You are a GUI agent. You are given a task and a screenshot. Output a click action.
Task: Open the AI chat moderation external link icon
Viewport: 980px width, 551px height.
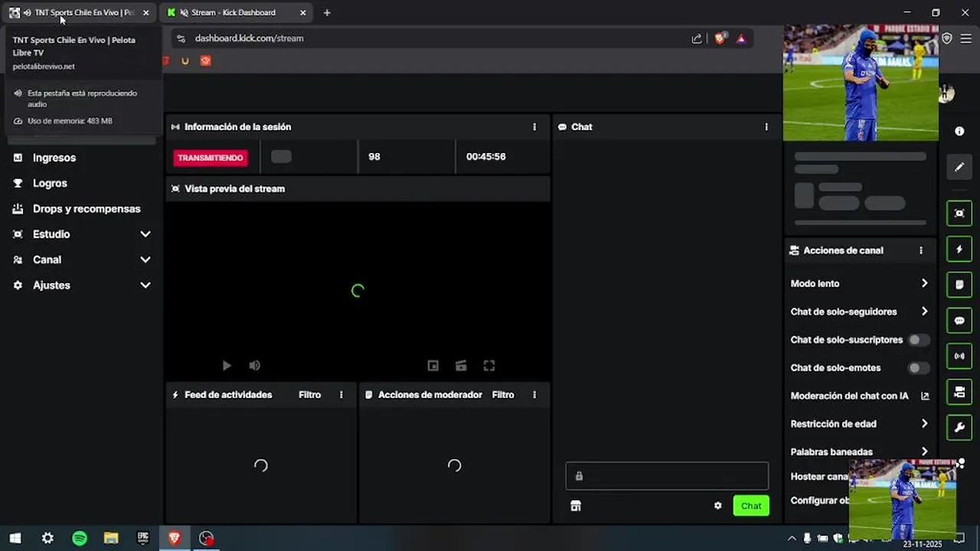(925, 396)
